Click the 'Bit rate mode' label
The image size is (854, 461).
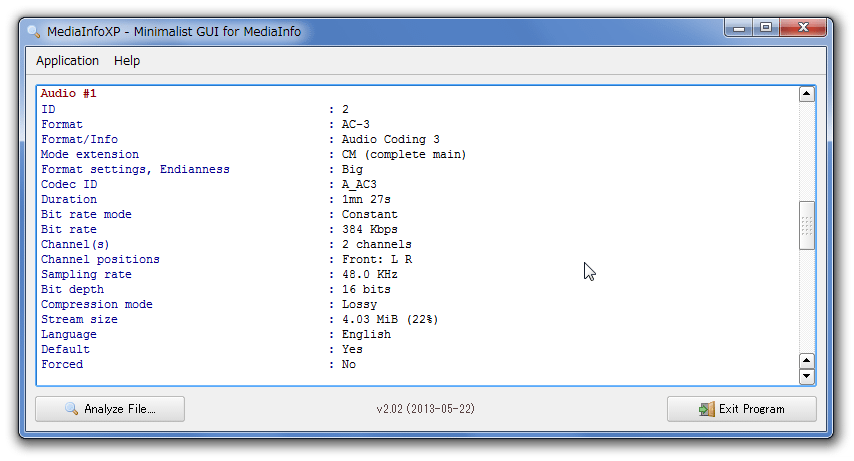[86, 214]
